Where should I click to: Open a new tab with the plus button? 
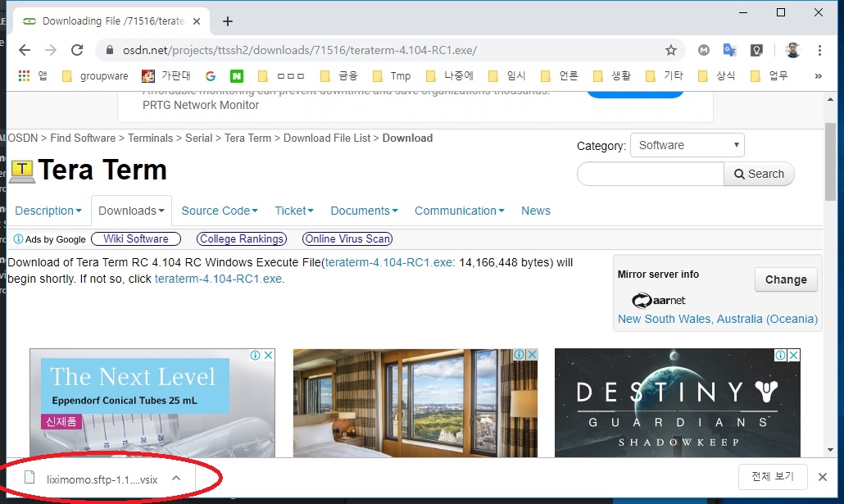[228, 21]
